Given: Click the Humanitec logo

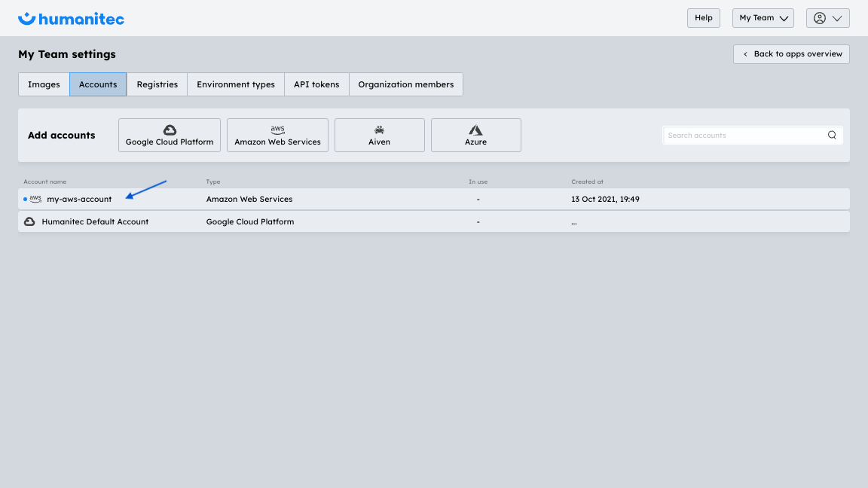Looking at the screenshot, I should click(x=71, y=19).
